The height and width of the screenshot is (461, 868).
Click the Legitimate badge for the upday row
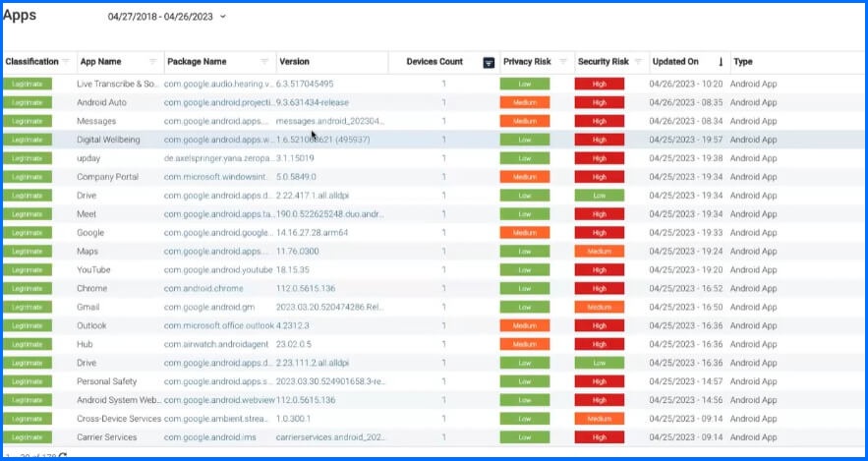point(28,158)
